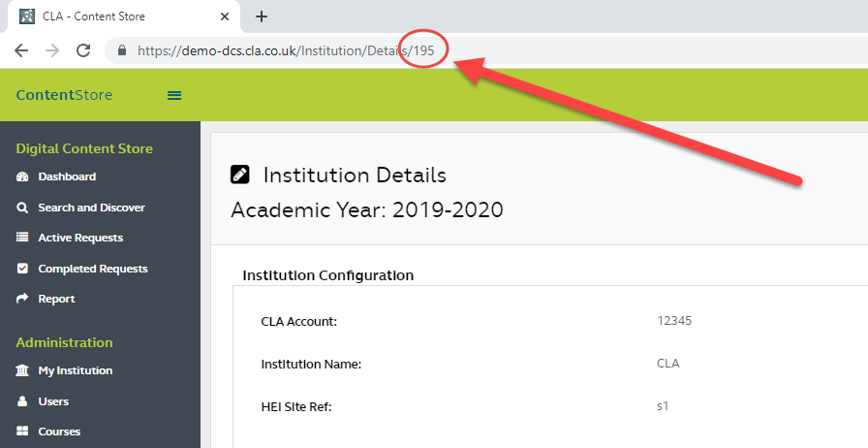This screenshot has height=448, width=868.
Task: Toggle the sidebar hamburger menu
Action: click(x=174, y=95)
